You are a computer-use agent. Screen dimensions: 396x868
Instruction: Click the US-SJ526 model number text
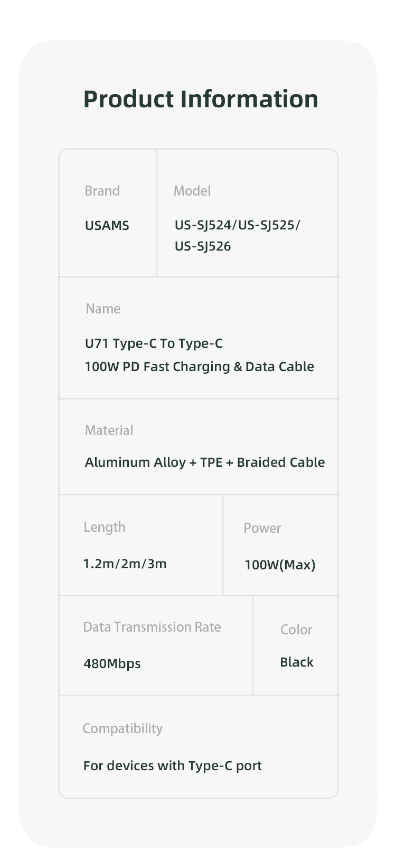[203, 246]
